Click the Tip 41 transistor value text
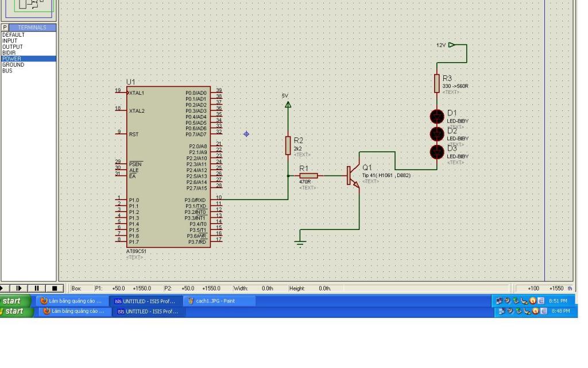This screenshot has width=588, height=368. click(x=386, y=175)
